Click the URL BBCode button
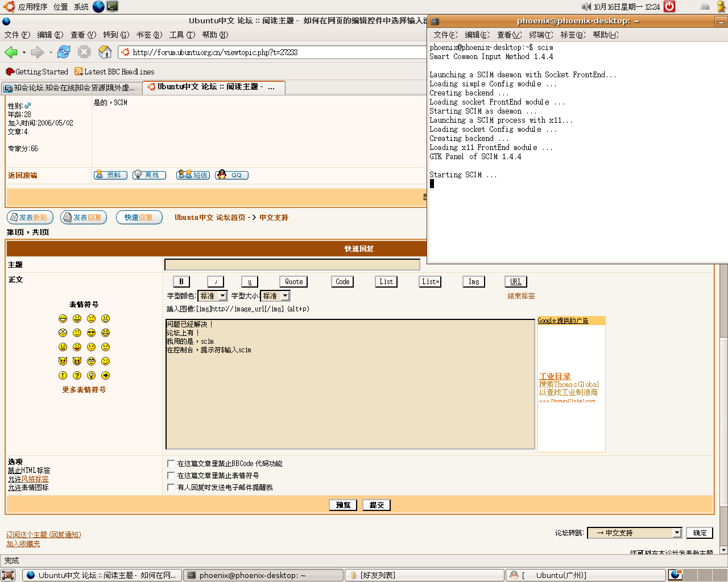This screenshot has width=728, height=582. 516,281
